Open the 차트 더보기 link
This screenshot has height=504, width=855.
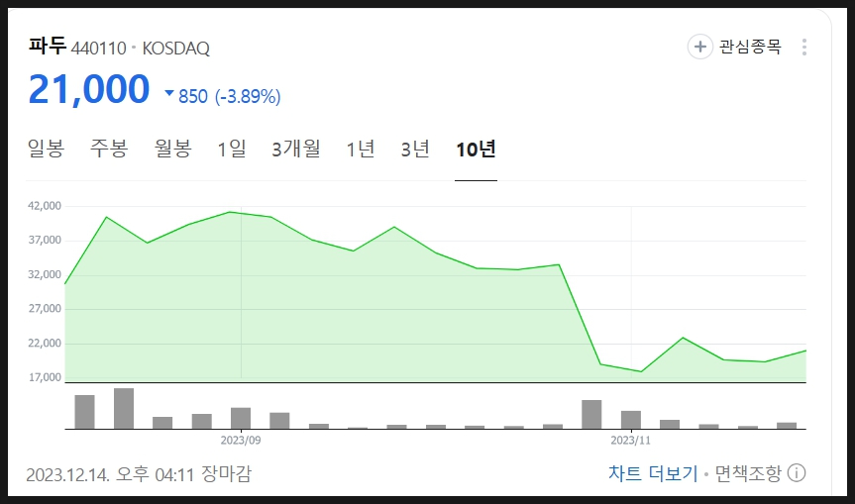(x=653, y=473)
